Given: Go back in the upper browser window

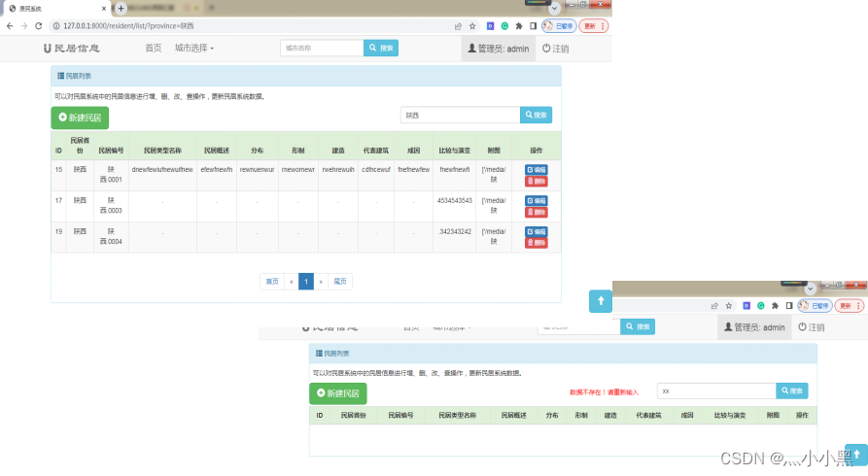Looking at the screenshot, I should click(10, 26).
